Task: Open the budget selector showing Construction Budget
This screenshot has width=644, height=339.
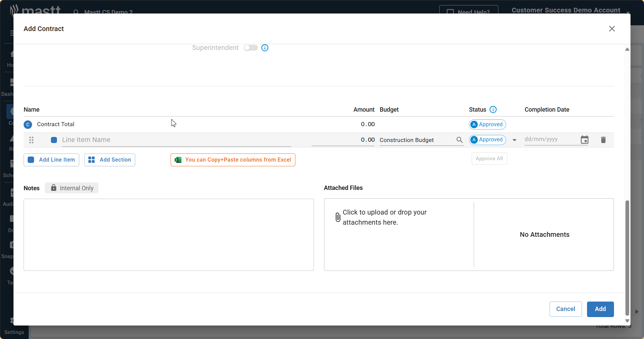Action: click(x=418, y=140)
